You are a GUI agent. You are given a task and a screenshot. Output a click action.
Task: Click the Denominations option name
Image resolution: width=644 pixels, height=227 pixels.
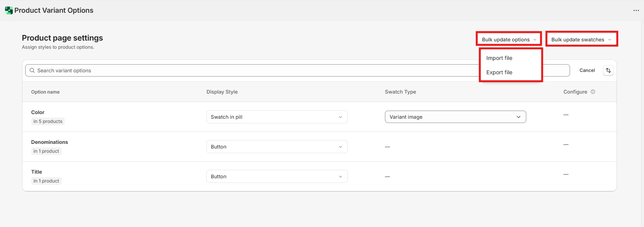(49, 142)
